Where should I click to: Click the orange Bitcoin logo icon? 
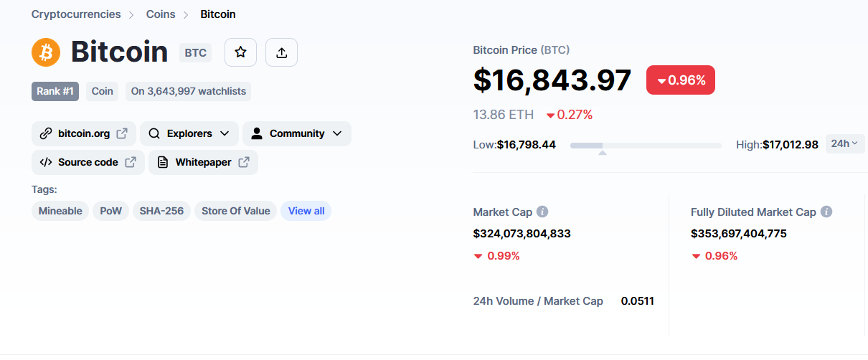tap(46, 52)
